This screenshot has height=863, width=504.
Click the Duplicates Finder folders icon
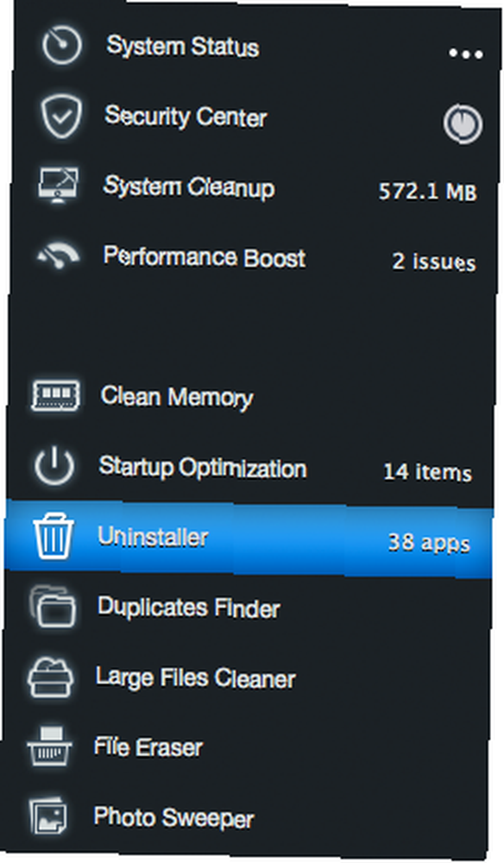pyautogui.click(x=53, y=607)
